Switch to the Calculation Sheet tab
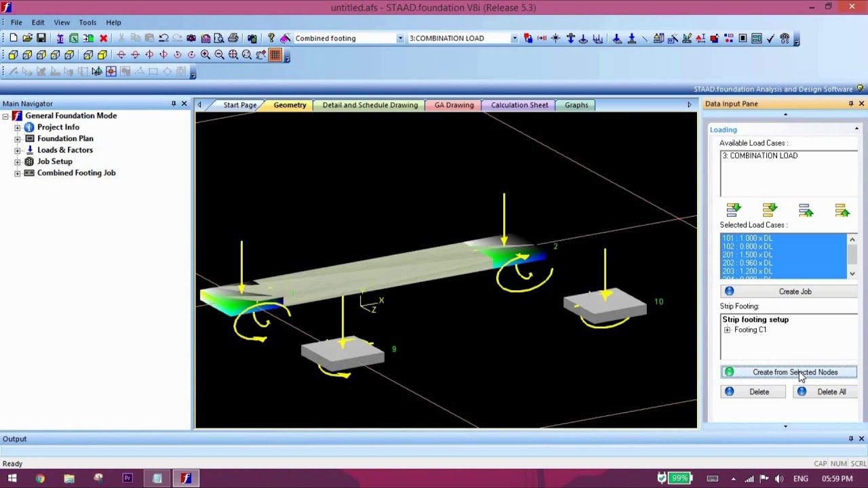This screenshot has width=868, height=488. pyautogui.click(x=519, y=105)
